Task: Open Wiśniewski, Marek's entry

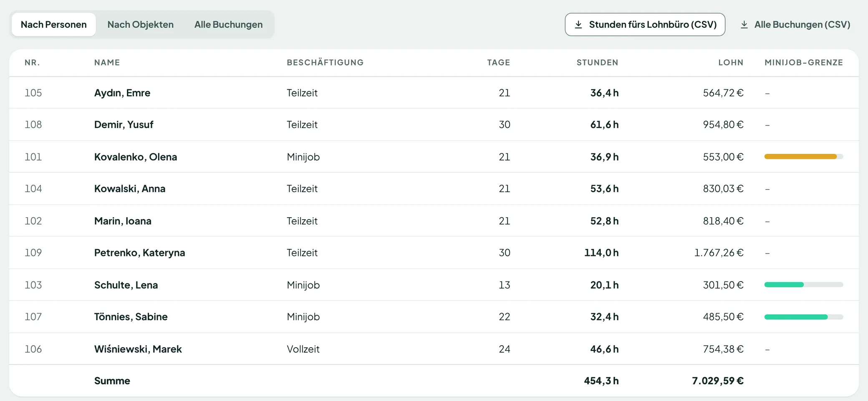Action: coord(434,349)
